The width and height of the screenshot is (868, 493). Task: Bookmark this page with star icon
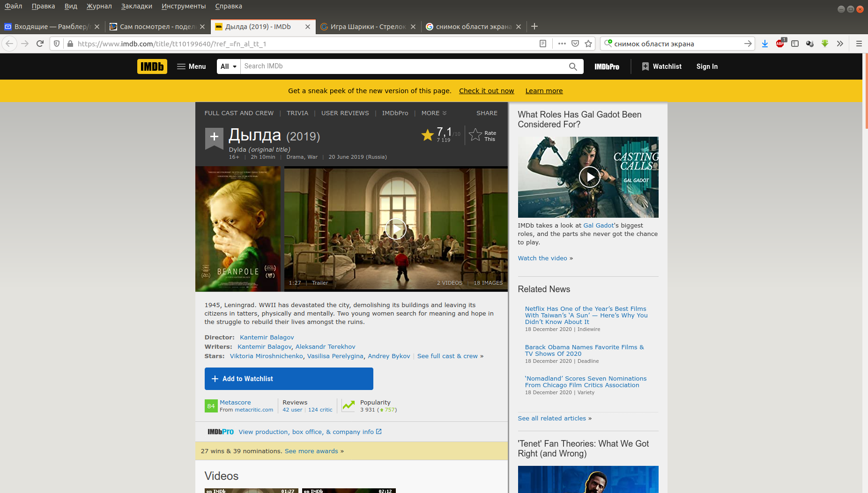coord(588,44)
